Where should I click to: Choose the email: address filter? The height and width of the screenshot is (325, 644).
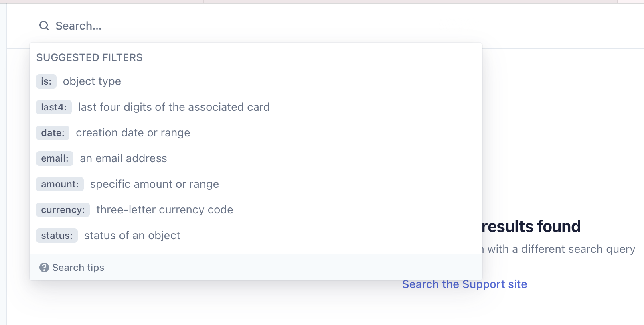tap(55, 158)
